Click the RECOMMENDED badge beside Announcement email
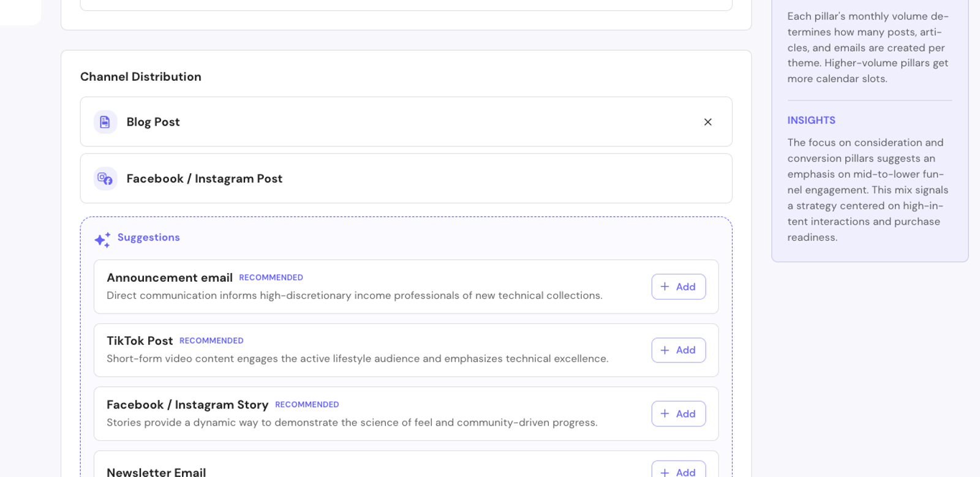Viewport: 980px width, 477px height. tap(271, 278)
